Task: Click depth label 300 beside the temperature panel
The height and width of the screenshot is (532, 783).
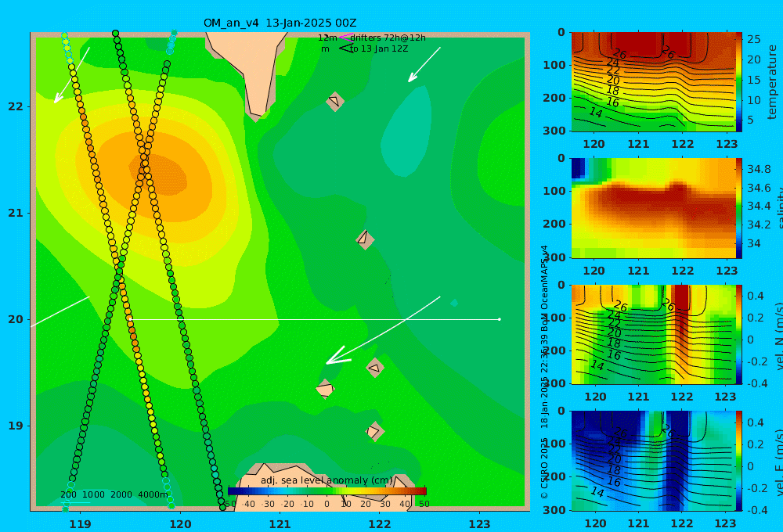Action: click(554, 131)
